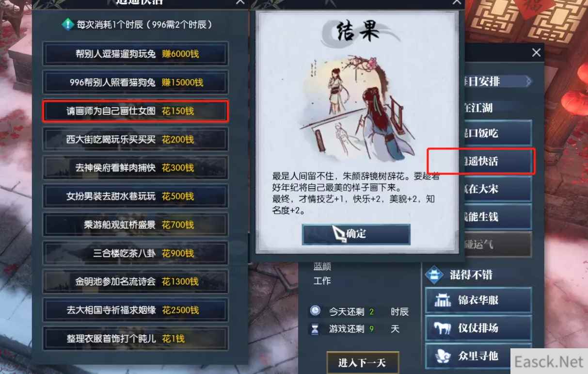This screenshot has width=588, height=374.
Task: Choose 去神侯府看鲜肉捕快 option
Action: 135,167
